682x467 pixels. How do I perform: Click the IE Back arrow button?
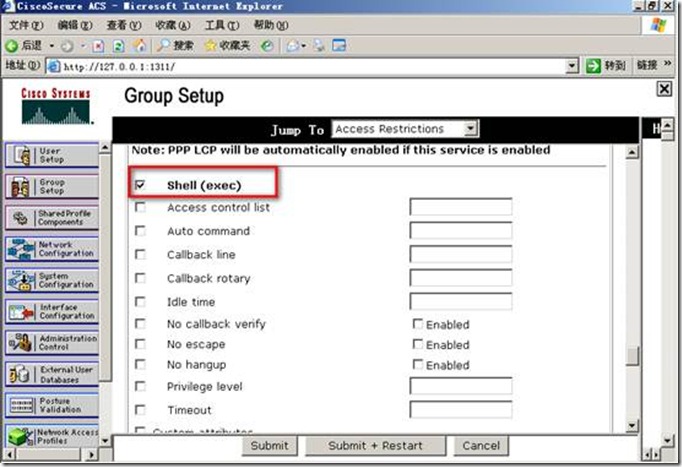pos(24,45)
